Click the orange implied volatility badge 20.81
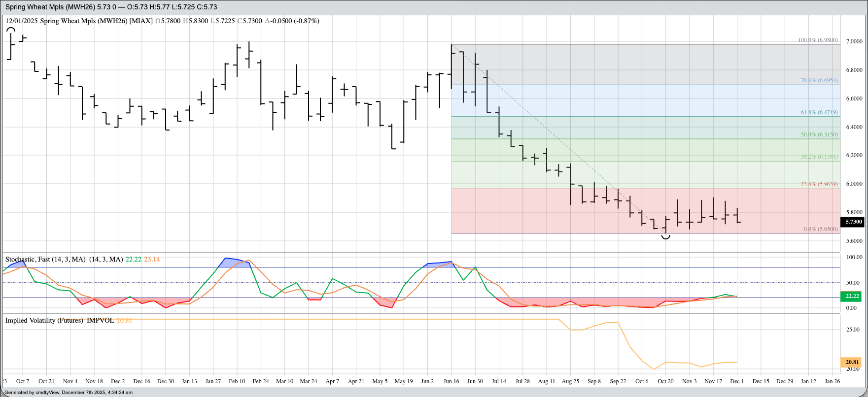The height and width of the screenshot is (397, 868). pos(852,362)
